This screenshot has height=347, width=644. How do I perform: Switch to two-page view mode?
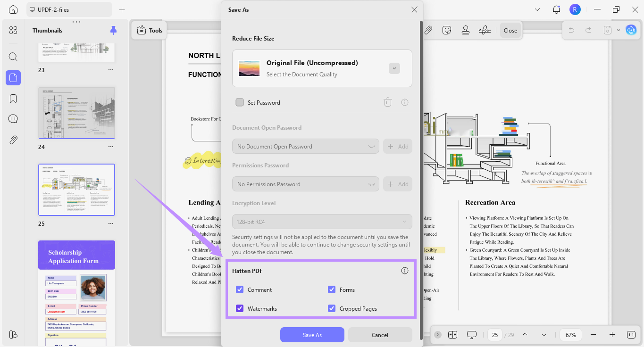click(452, 334)
